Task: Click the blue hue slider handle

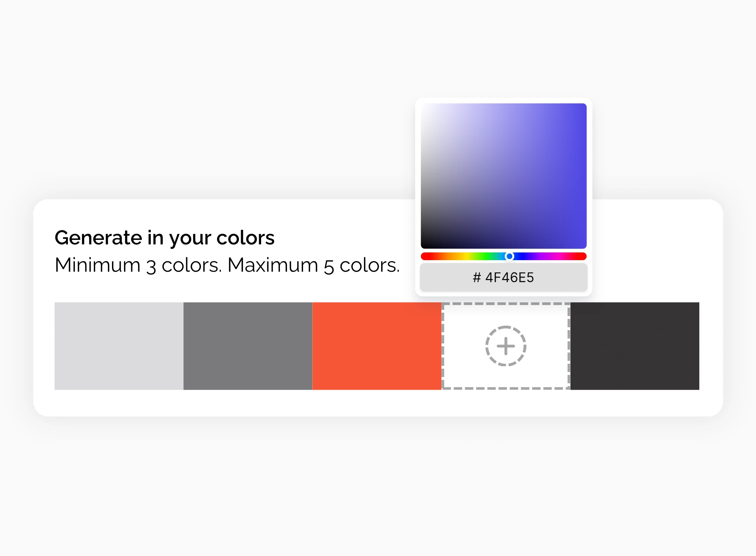Action: (x=510, y=256)
